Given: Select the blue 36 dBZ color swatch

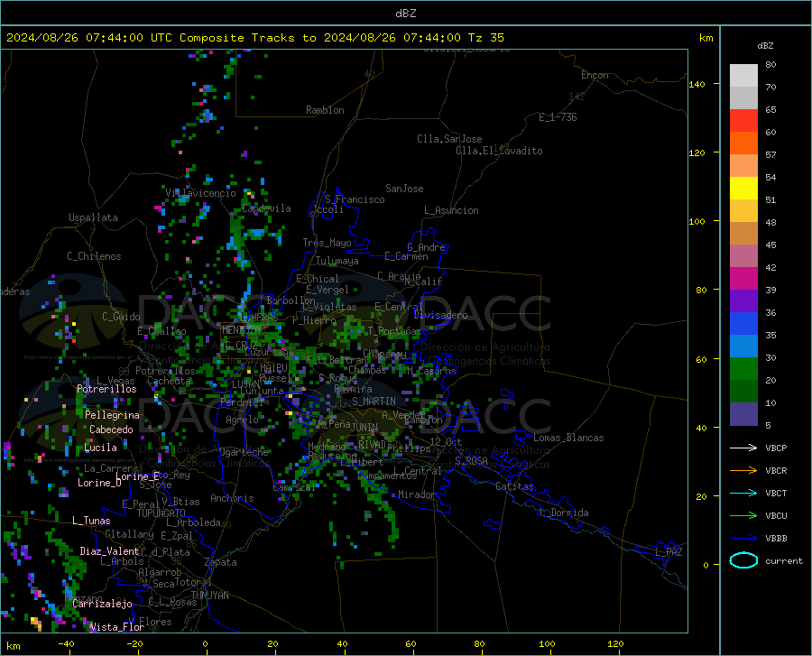Looking at the screenshot, I should coord(743,324).
